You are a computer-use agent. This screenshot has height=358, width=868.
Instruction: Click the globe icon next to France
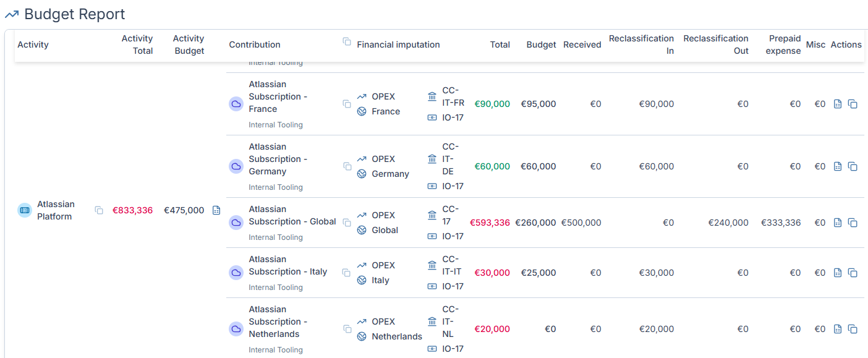point(362,112)
